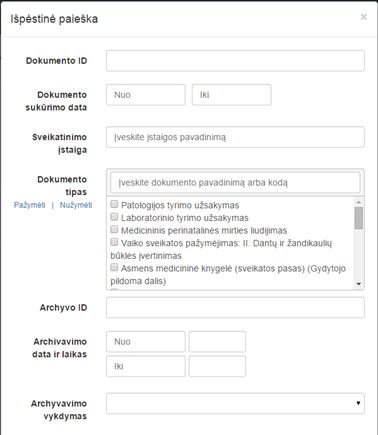Check Medicininis perinatalinės mirties liudijimas
The image size is (378, 435).
(x=114, y=229)
